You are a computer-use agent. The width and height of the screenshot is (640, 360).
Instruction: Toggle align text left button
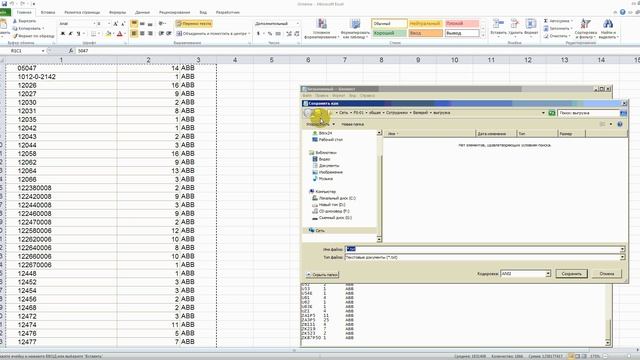point(134,33)
